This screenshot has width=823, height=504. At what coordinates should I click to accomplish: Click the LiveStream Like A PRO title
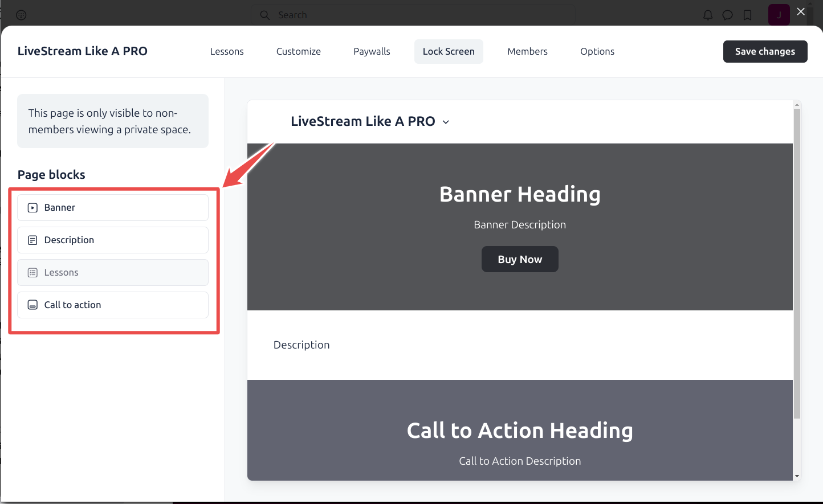83,51
